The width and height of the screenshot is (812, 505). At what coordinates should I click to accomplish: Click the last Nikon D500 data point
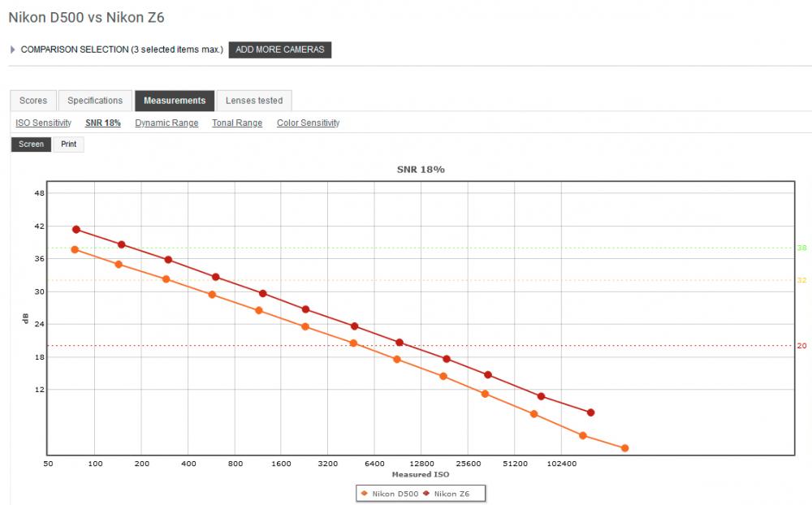624,448
